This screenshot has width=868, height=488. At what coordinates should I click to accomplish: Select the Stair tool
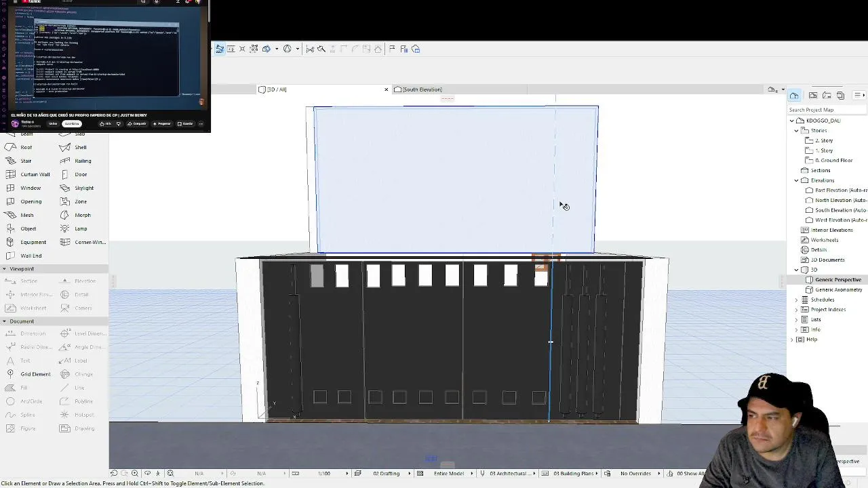pyautogui.click(x=19, y=161)
